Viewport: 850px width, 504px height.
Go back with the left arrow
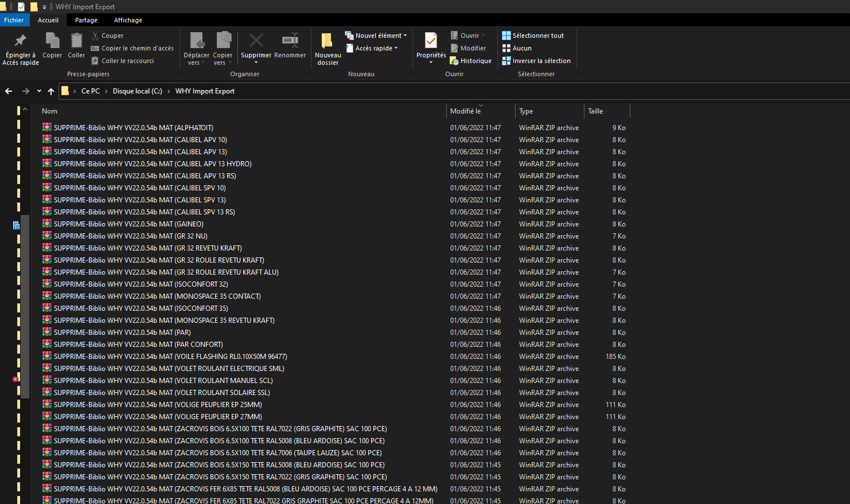coord(9,91)
